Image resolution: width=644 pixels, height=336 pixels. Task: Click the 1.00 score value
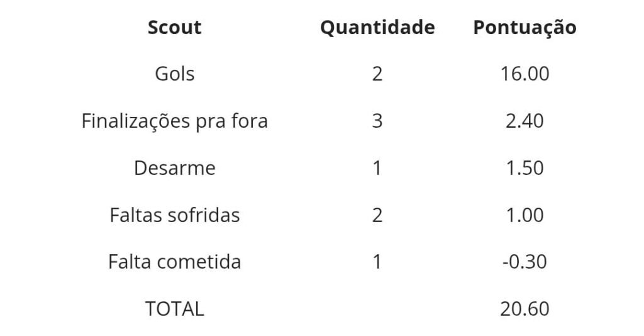525,215
